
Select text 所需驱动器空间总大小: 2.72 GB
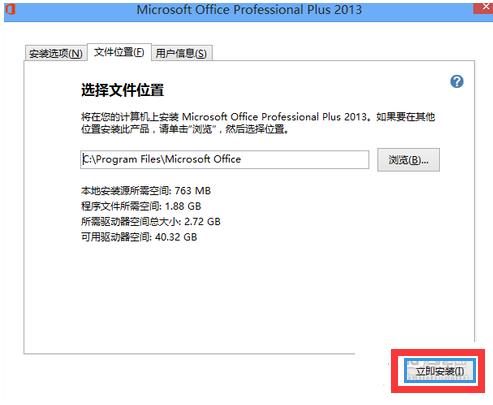[151, 221]
